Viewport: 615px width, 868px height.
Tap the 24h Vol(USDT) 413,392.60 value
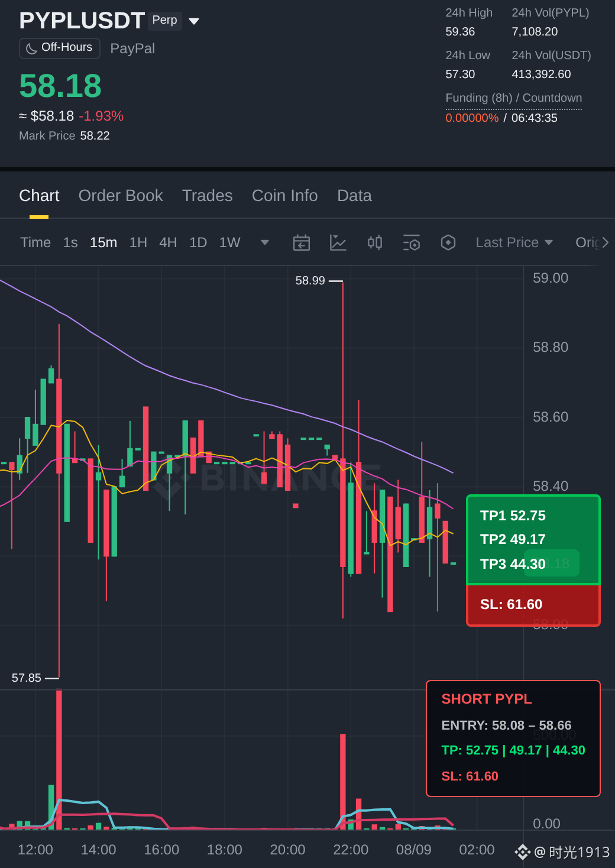pos(541,74)
